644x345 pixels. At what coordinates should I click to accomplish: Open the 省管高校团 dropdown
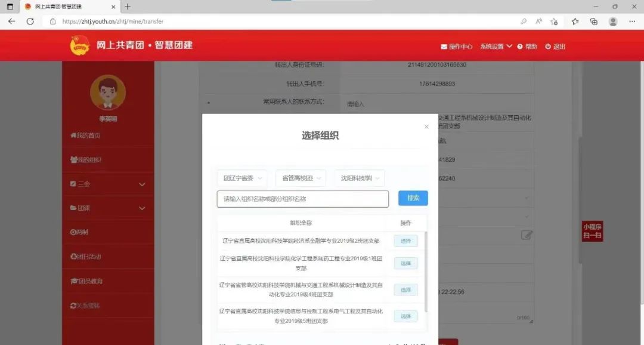pyautogui.click(x=301, y=178)
